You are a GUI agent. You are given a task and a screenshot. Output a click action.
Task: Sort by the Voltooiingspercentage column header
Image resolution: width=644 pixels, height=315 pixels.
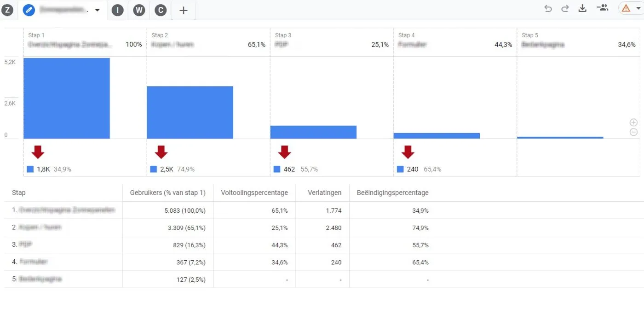pyautogui.click(x=254, y=192)
